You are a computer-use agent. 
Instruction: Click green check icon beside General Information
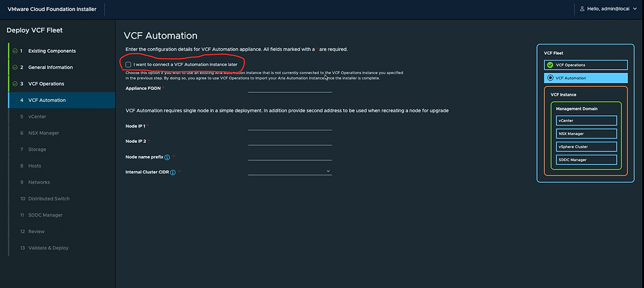click(x=15, y=68)
